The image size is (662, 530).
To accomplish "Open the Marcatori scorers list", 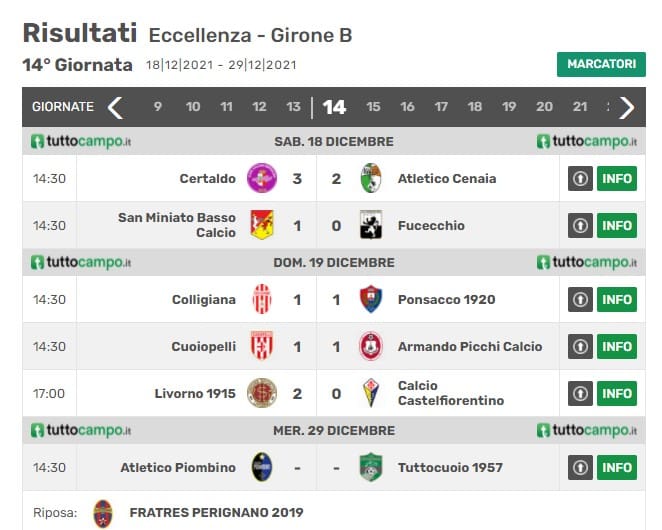I will [x=601, y=64].
